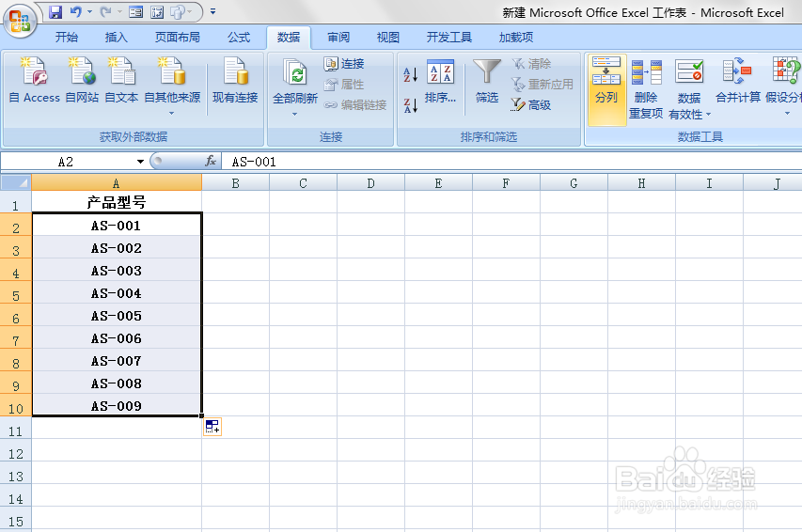Expand the Refresh All dropdown arrow
The image size is (802, 532).
[295, 114]
